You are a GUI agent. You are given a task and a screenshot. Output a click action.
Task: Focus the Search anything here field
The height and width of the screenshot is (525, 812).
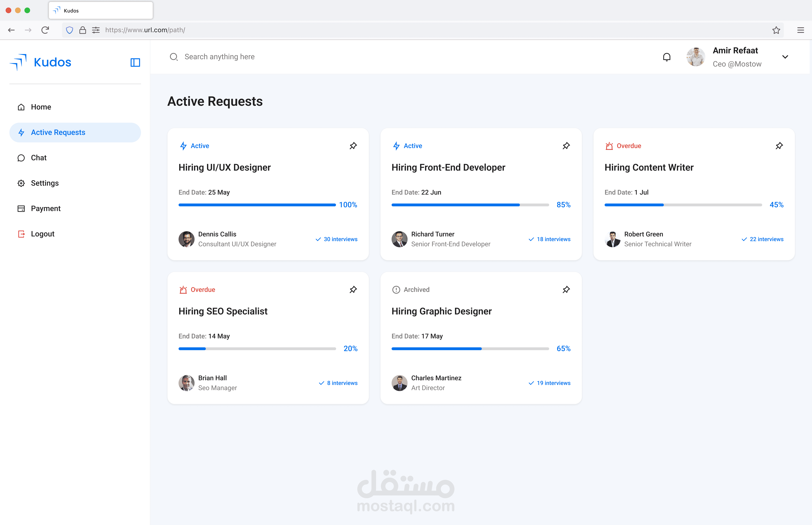tap(219, 57)
